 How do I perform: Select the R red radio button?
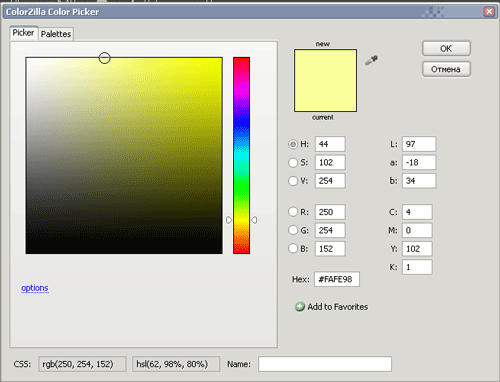pyautogui.click(x=293, y=212)
